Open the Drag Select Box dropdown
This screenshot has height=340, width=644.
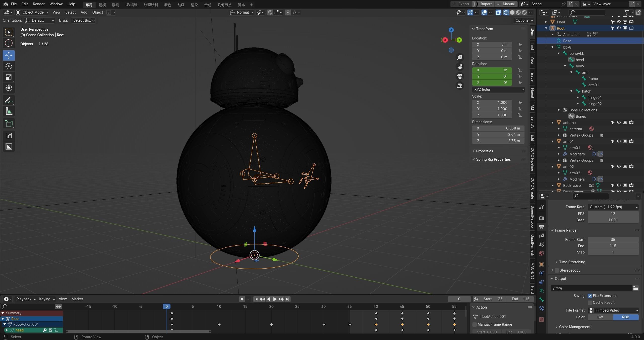coord(84,20)
